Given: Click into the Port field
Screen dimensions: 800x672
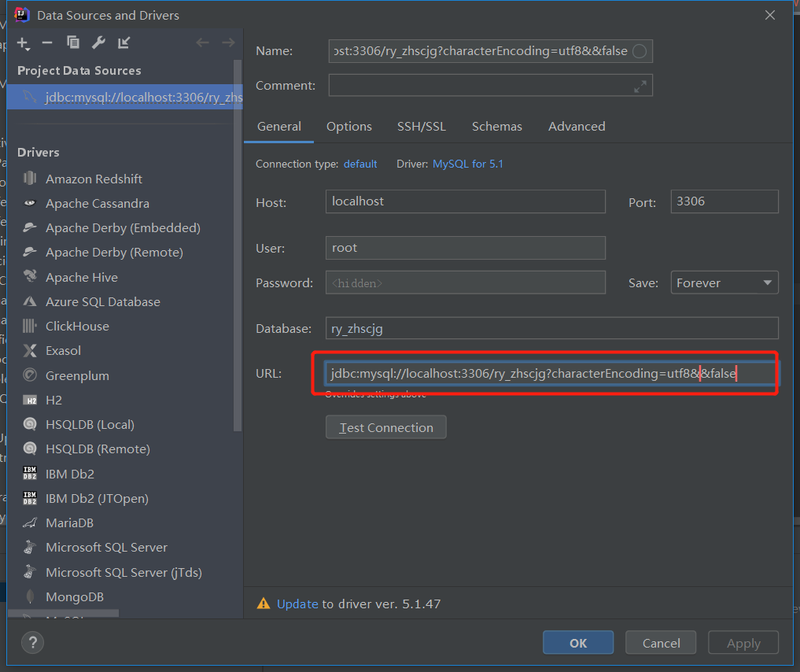Looking at the screenshot, I should tap(724, 201).
